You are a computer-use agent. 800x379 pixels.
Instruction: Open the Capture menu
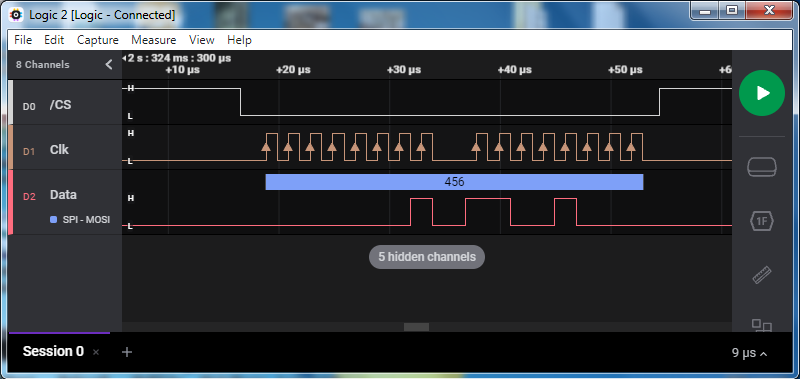pos(97,40)
